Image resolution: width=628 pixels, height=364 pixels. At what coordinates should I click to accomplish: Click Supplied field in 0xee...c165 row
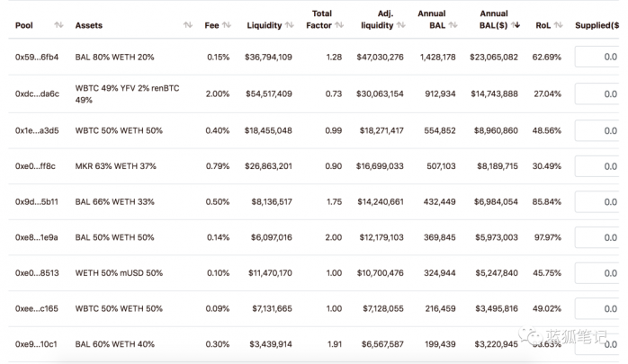(x=597, y=309)
